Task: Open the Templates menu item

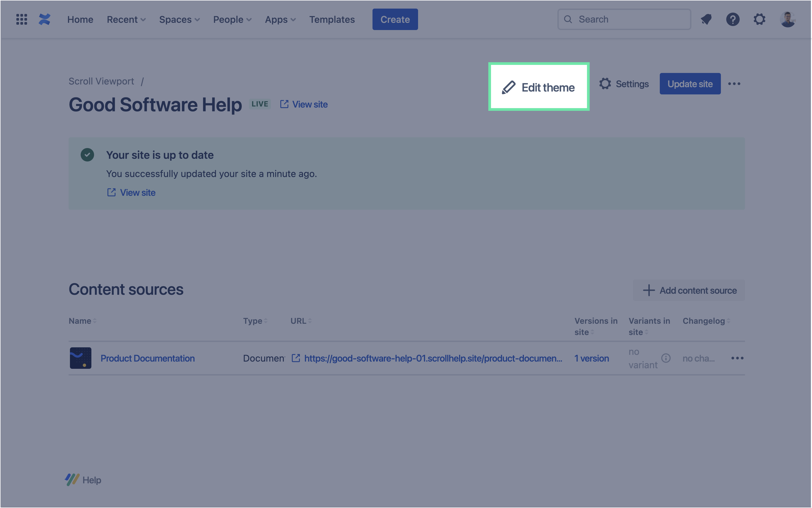Action: [332, 20]
